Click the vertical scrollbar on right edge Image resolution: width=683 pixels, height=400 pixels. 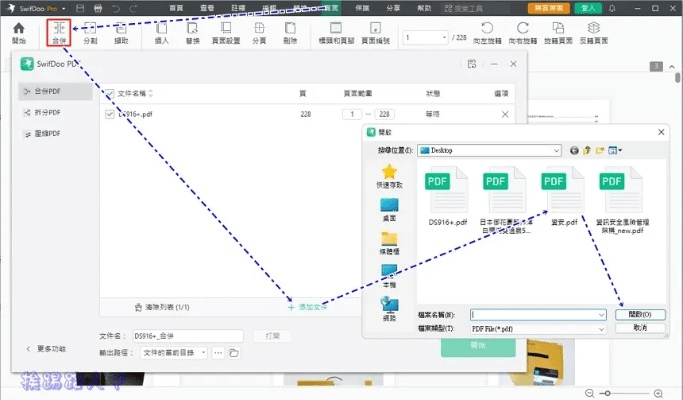click(x=677, y=78)
